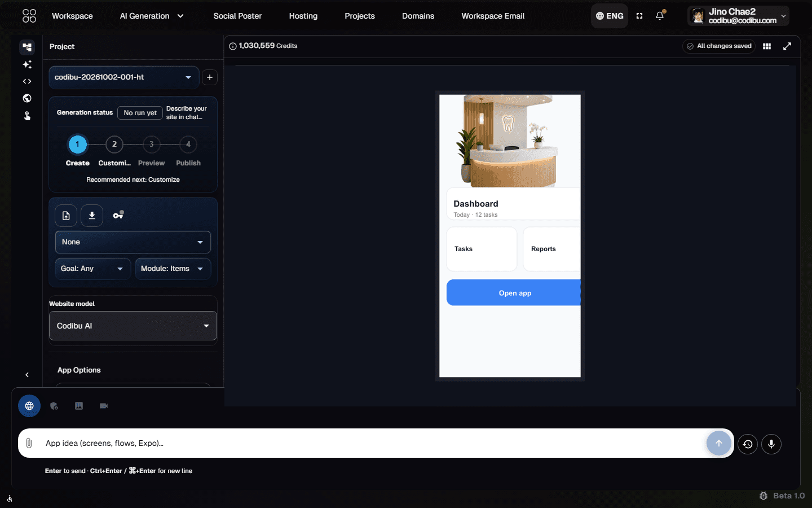Image resolution: width=812 pixels, height=508 pixels.
Task: Toggle the video mode in chat bar
Action: click(104, 406)
